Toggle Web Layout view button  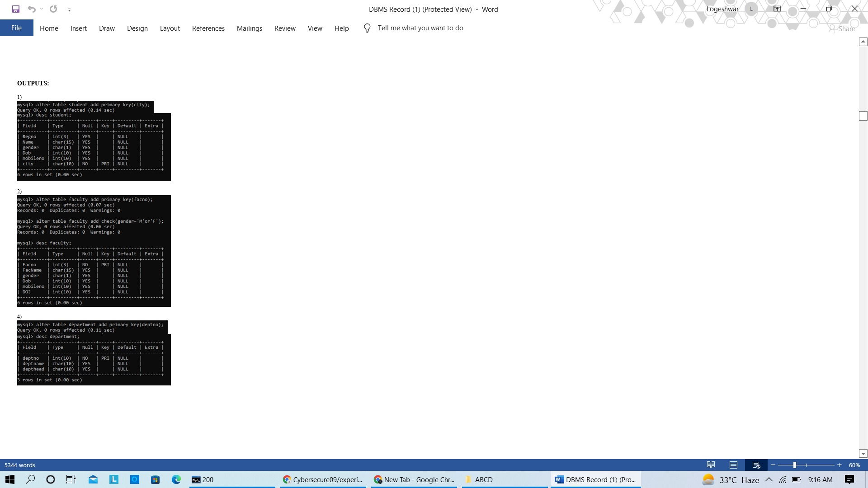pos(756,465)
